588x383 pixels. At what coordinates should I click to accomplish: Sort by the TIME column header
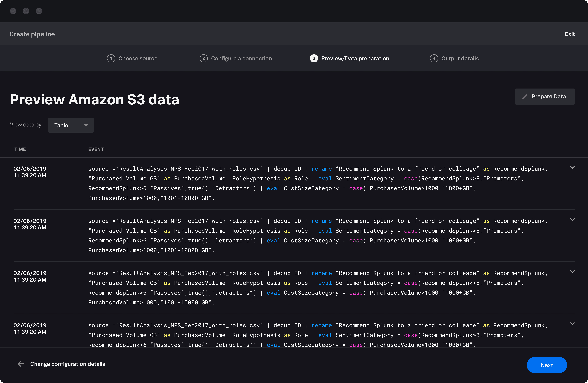[20, 149]
